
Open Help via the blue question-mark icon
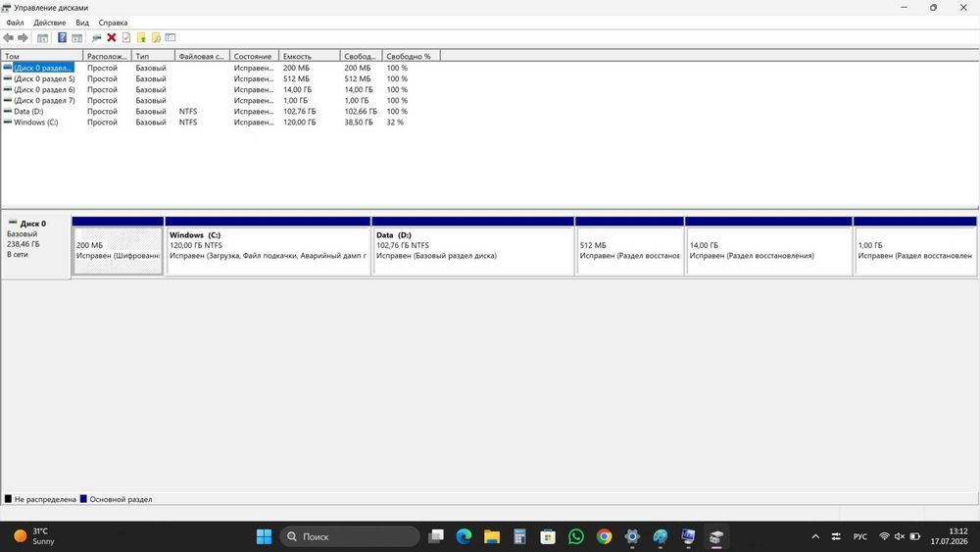point(62,38)
